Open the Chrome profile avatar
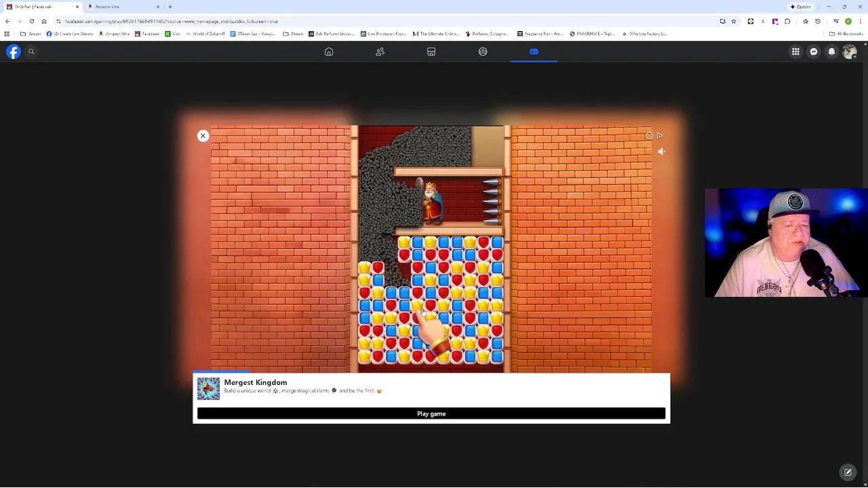The width and height of the screenshot is (868, 488). click(848, 22)
